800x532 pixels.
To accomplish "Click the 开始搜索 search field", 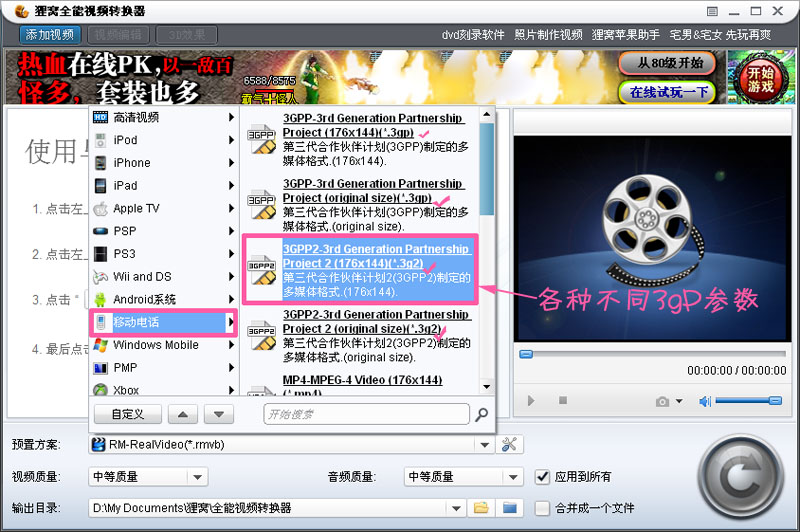I will point(366,414).
